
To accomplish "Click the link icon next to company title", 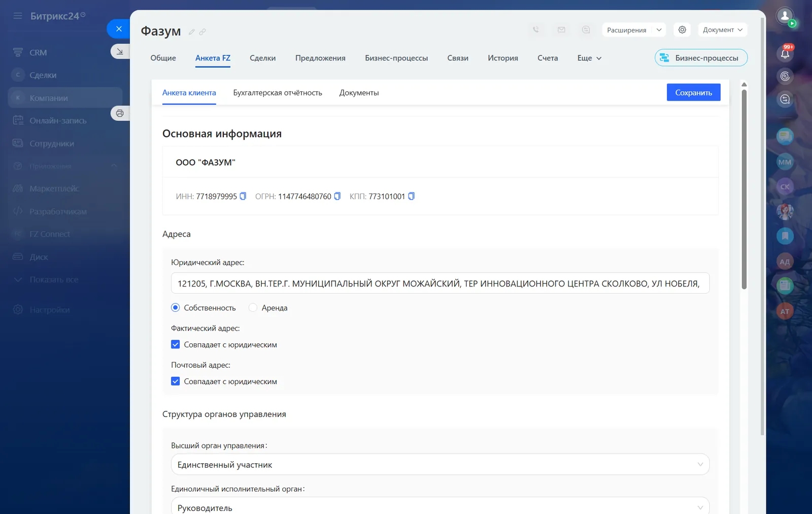I will 202,32.
